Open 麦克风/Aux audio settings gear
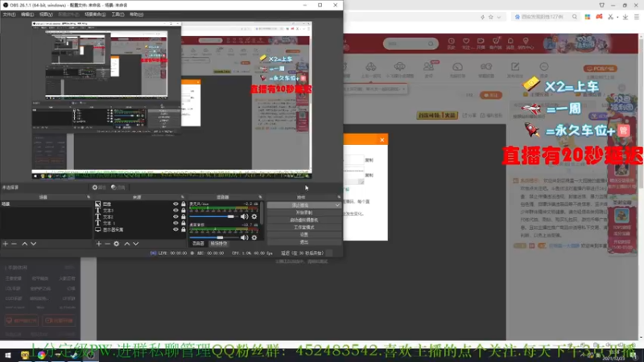This screenshot has width=644, height=362. 254,216
